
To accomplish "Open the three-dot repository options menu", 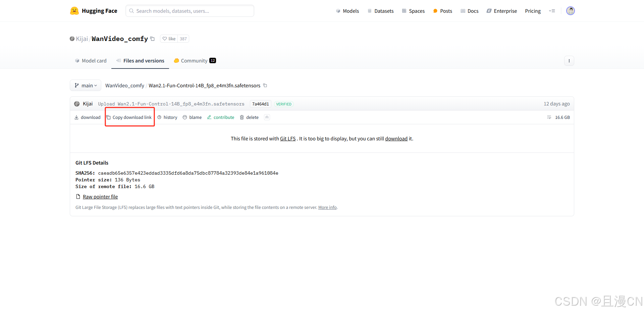I will [569, 61].
